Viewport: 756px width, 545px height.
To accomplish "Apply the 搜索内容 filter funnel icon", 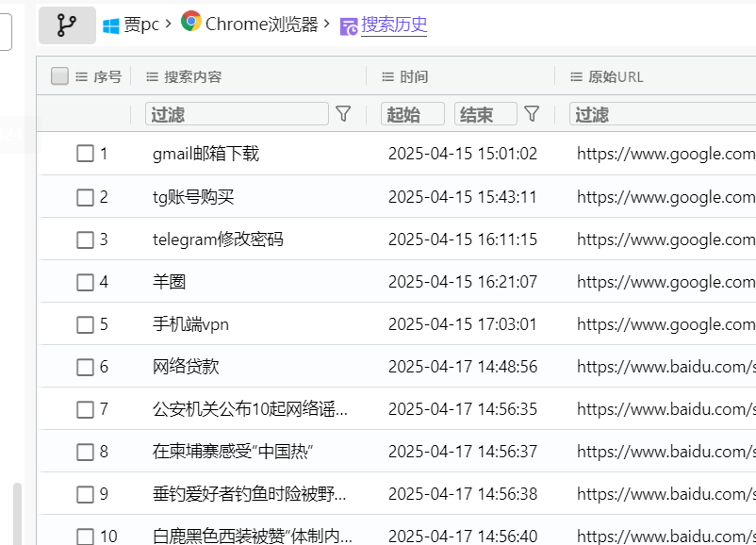I will pos(343,114).
